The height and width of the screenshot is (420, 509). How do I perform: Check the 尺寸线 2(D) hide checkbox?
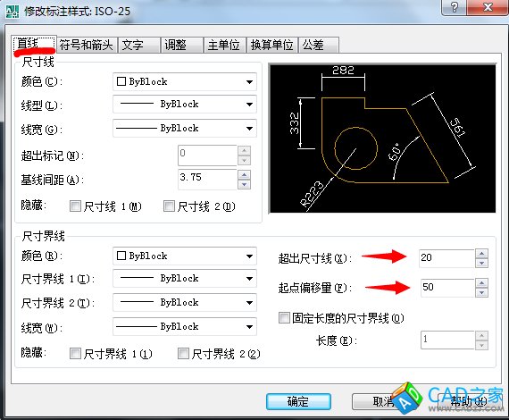169,206
